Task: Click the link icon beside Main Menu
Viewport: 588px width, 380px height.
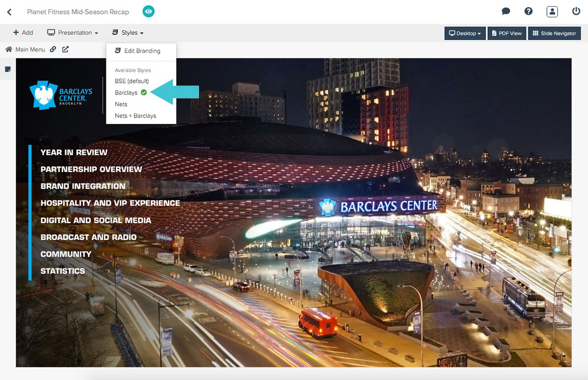Action: (x=53, y=49)
